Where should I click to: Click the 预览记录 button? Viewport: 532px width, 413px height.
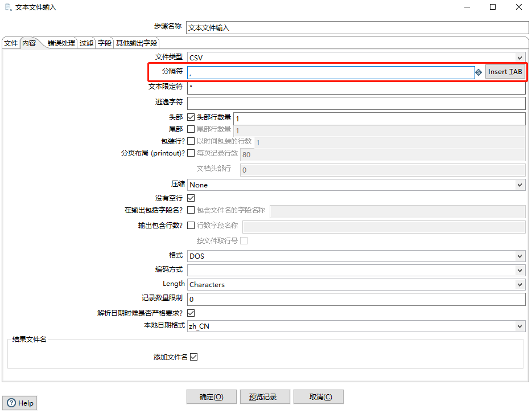coord(265,397)
